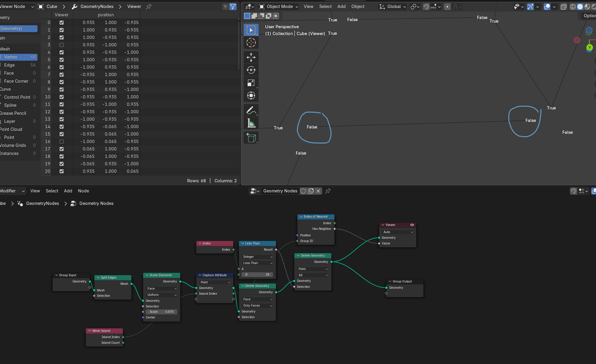The width and height of the screenshot is (596, 364).
Task: Pick the Transform tool in viewport toolbar
Action: [251, 95]
